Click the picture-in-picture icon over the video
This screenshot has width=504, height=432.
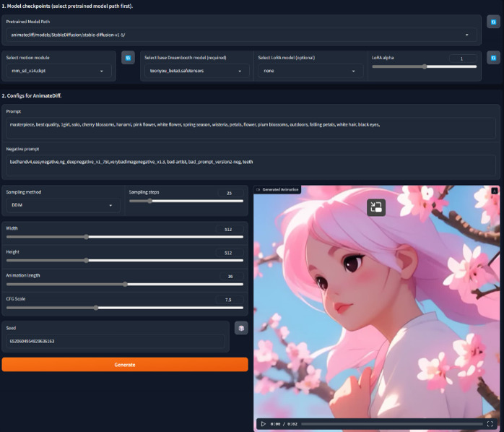pos(375,208)
